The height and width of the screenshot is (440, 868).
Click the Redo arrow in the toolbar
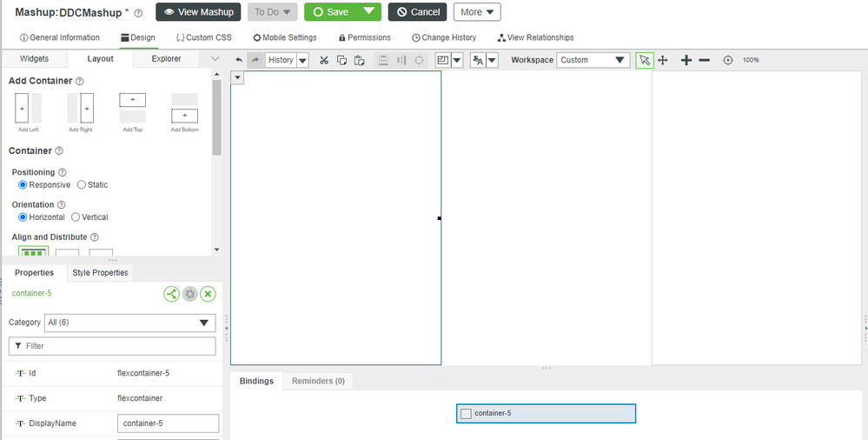click(255, 60)
